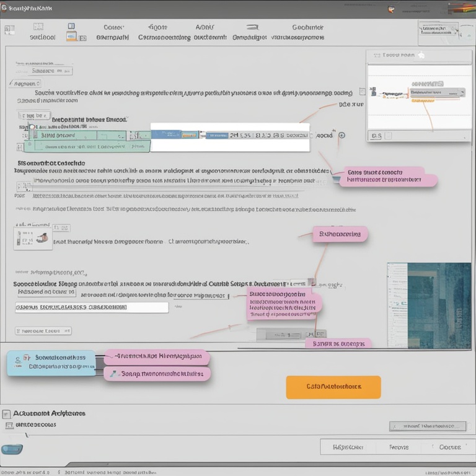Click the long text input field in left panel
The height and width of the screenshot is (476, 476).
click(x=92, y=307)
